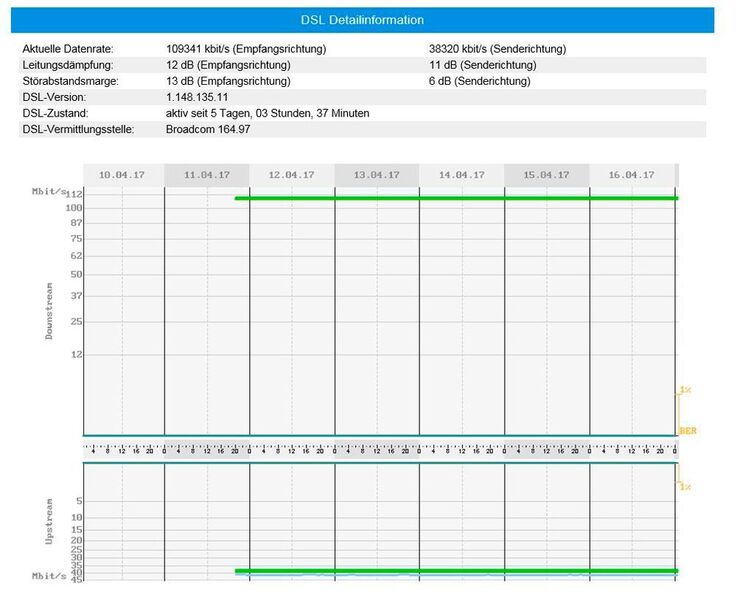Viewport: 737px width, 600px height.
Task: Click the orange BER label
Action: (x=688, y=431)
